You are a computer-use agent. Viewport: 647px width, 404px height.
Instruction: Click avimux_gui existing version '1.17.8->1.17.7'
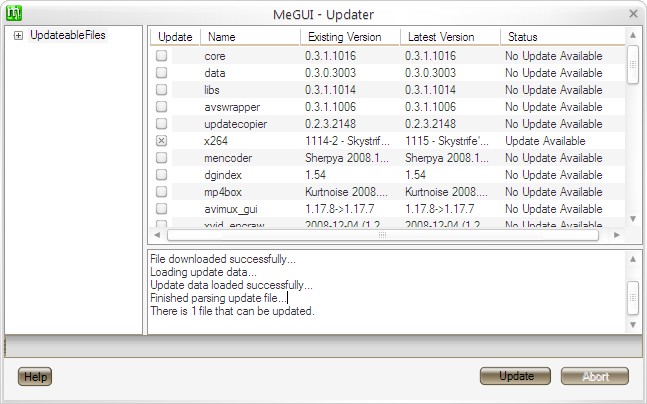coord(340,208)
